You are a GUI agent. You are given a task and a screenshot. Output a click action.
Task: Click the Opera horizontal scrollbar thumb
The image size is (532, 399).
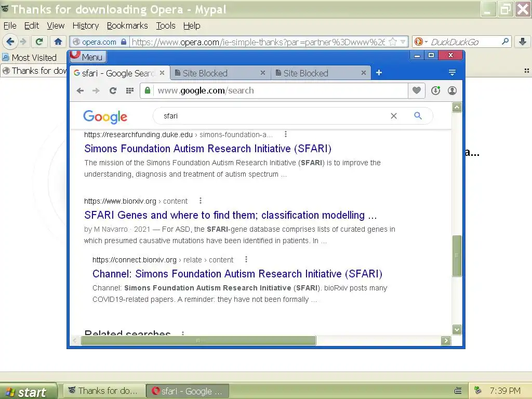pos(198,340)
